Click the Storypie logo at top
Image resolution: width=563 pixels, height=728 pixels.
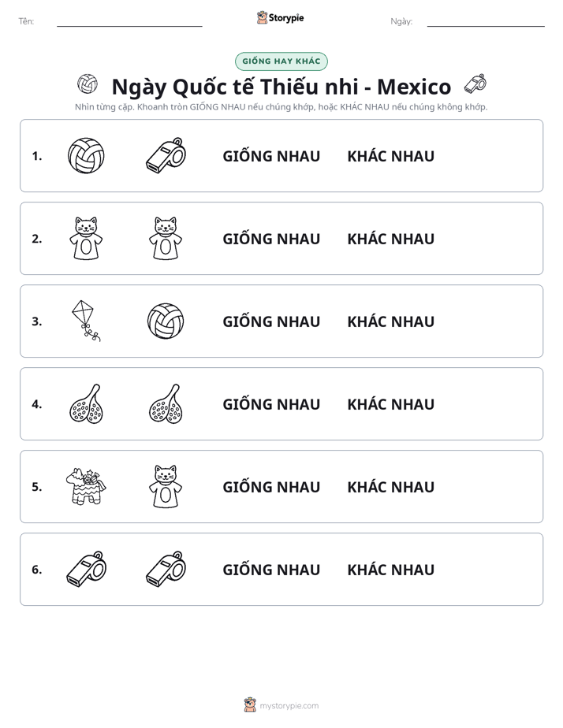pyautogui.click(x=281, y=17)
